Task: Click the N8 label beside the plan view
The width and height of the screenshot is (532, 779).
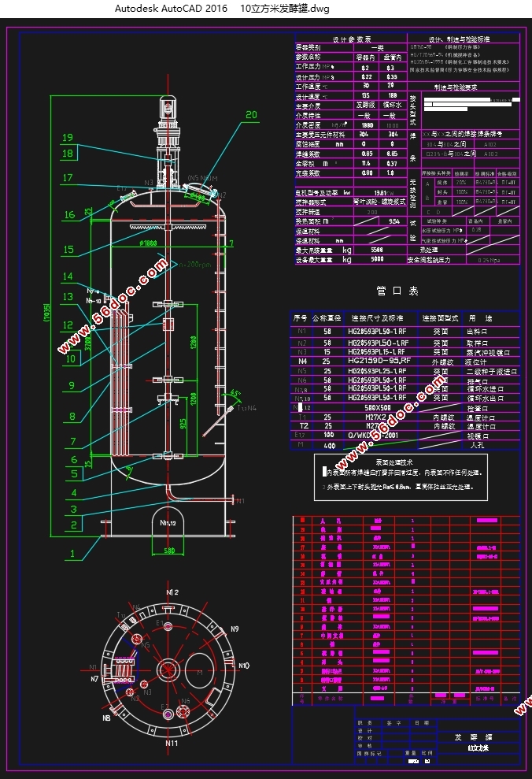Action: tap(106, 718)
